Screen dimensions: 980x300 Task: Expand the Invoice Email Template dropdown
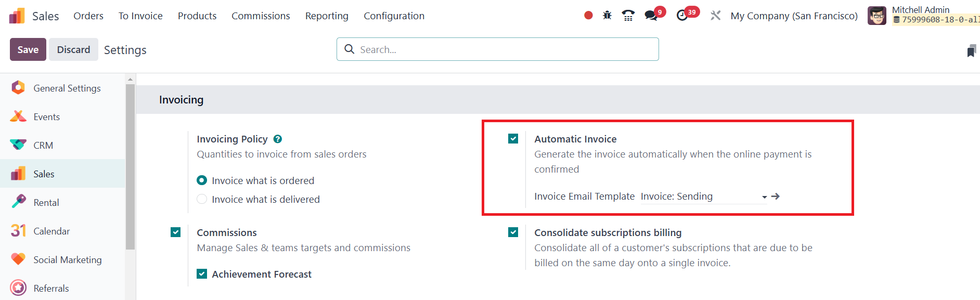(x=764, y=197)
